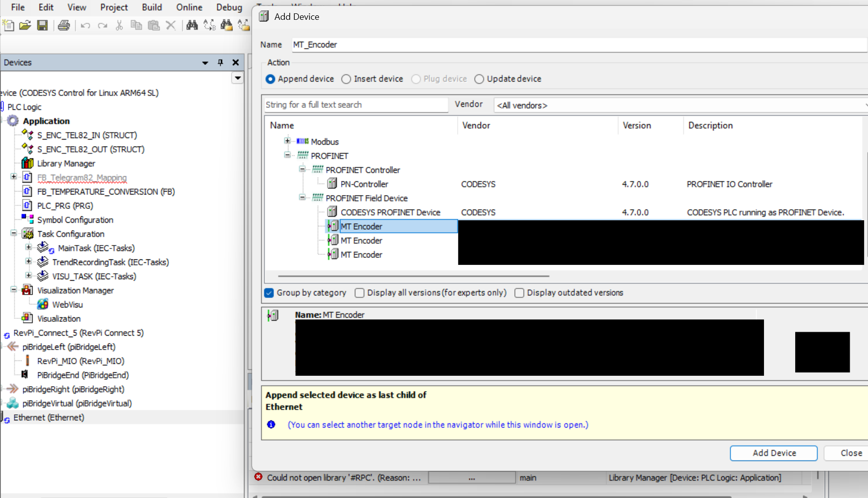Click the New file toolbar icon
This screenshot has width=868, height=498.
pyautogui.click(x=8, y=25)
